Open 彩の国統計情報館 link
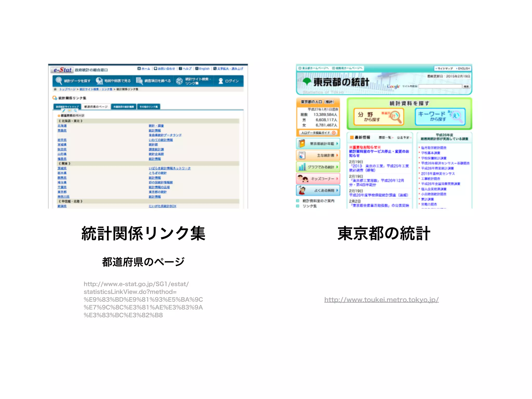Screen dimensions: 532x399 pyautogui.click(x=161, y=182)
